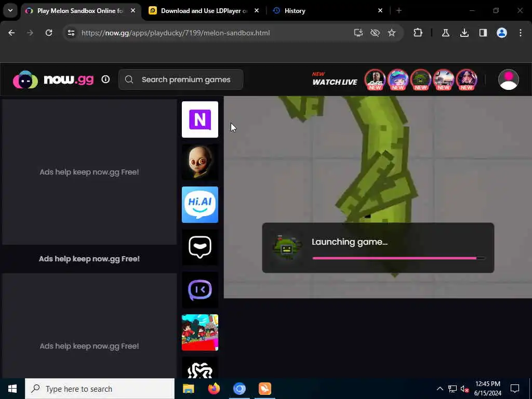Image resolution: width=532 pixels, height=399 pixels.
Task: Open the blue-haired Watch Live avatar
Action: coord(397,79)
